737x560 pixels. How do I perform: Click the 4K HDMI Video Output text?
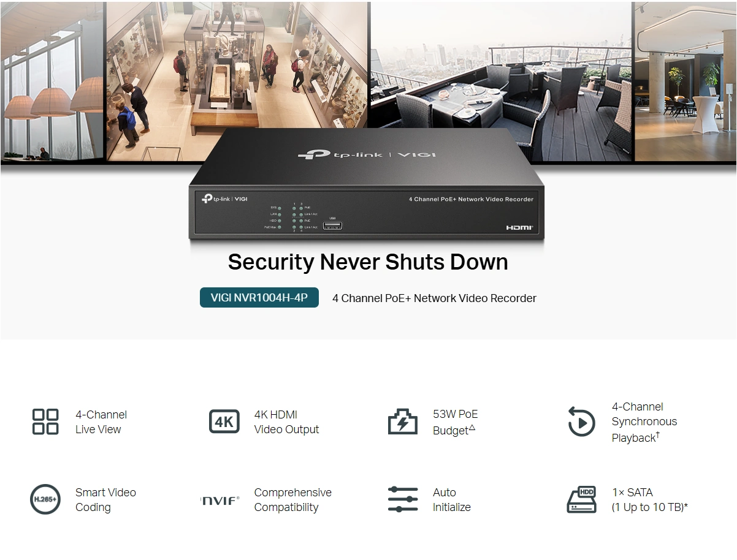point(286,422)
